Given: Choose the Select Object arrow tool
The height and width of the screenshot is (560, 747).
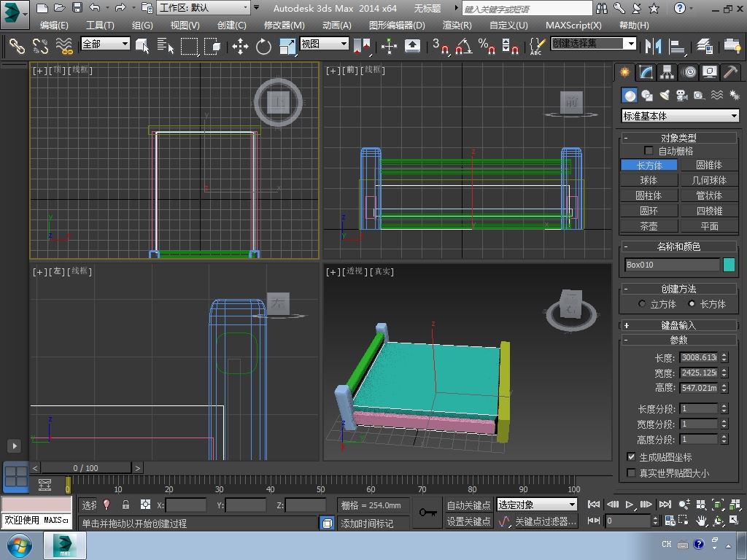Looking at the screenshot, I should [142, 46].
